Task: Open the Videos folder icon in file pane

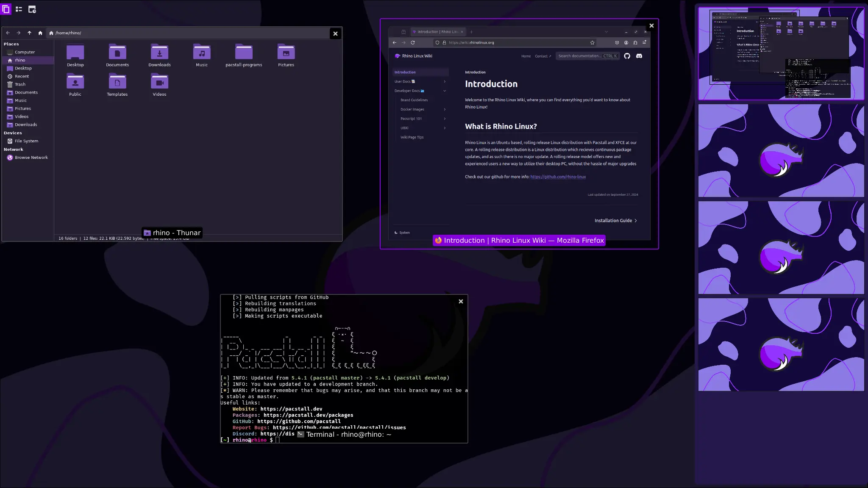Action: click(159, 85)
